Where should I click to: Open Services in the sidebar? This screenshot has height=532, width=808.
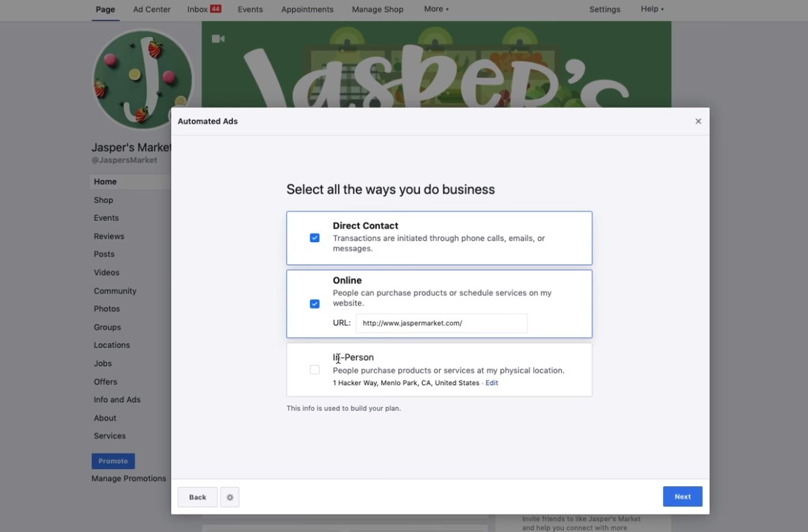coord(109,436)
